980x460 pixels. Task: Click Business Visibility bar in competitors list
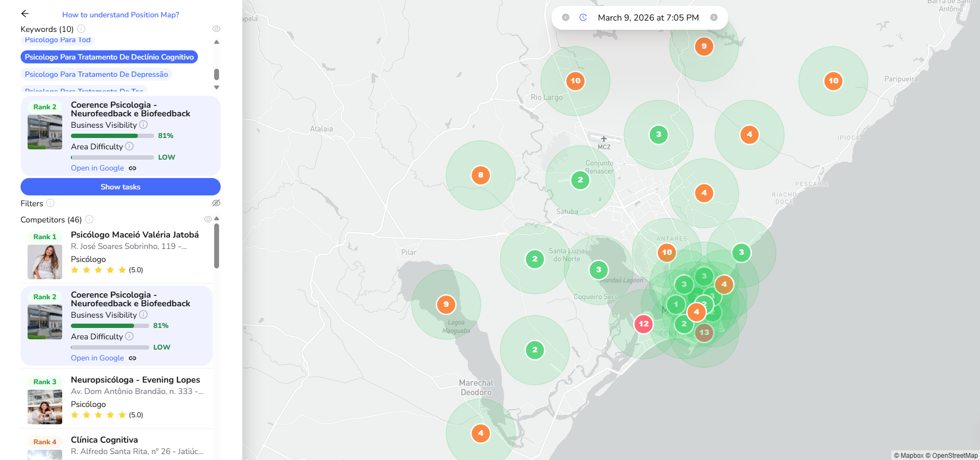[110, 326]
